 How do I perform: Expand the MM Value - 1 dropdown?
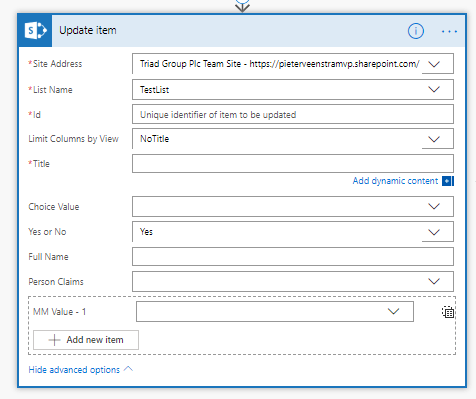click(394, 311)
